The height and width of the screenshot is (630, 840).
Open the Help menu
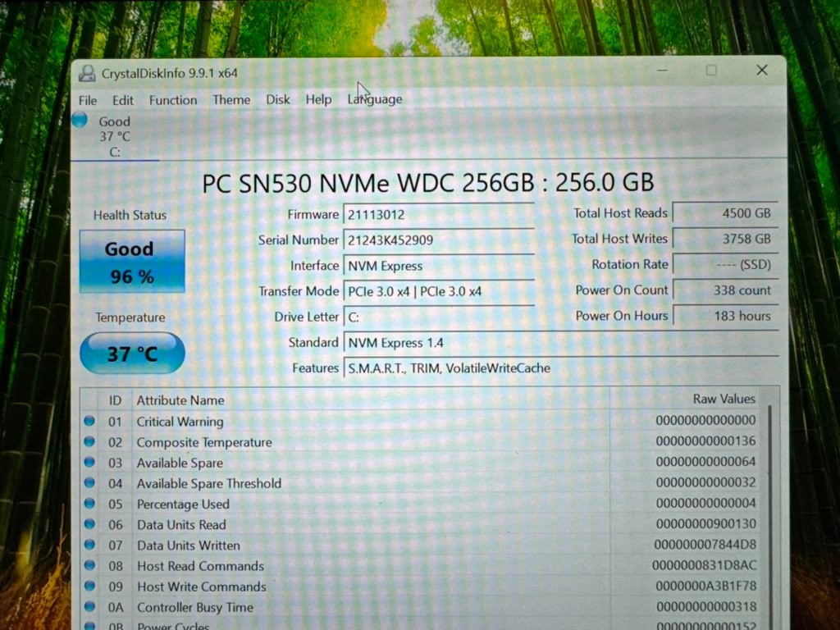[319, 99]
